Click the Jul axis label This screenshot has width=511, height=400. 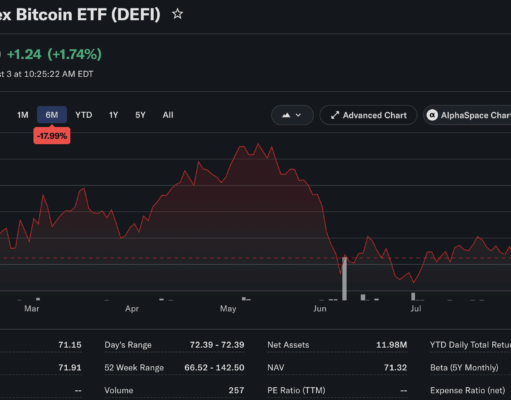416,309
